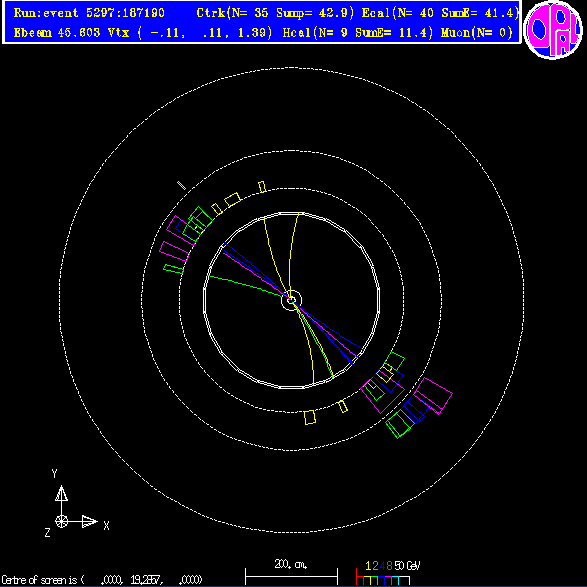Screen dimensions: 587x587
Task: Click the Muon N=0 readout
Action: click(477, 33)
